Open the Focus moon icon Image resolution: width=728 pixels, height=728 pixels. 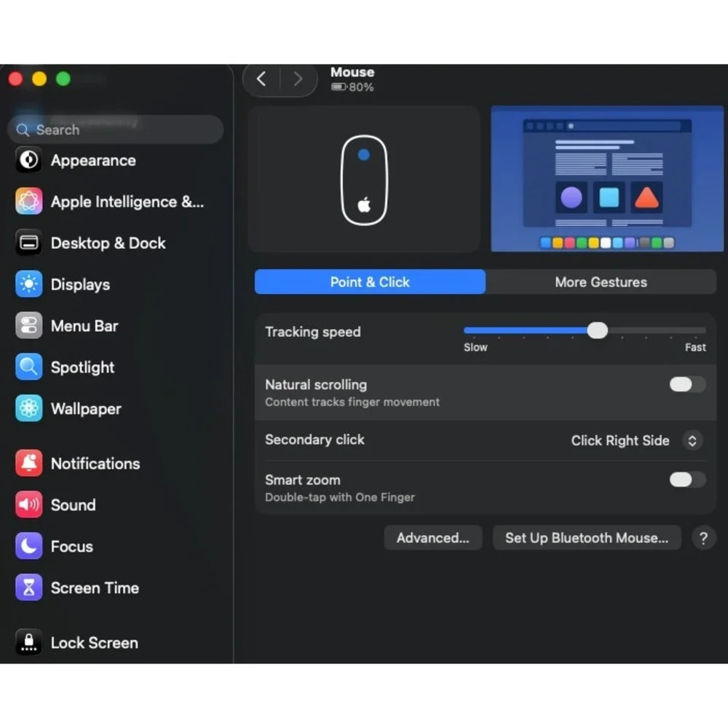(x=29, y=546)
